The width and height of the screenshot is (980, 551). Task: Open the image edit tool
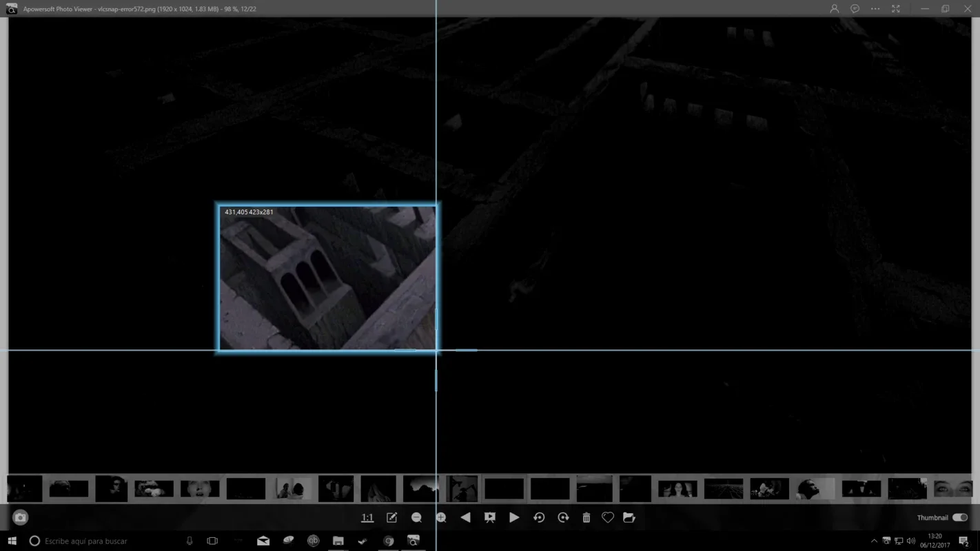[x=391, y=517]
